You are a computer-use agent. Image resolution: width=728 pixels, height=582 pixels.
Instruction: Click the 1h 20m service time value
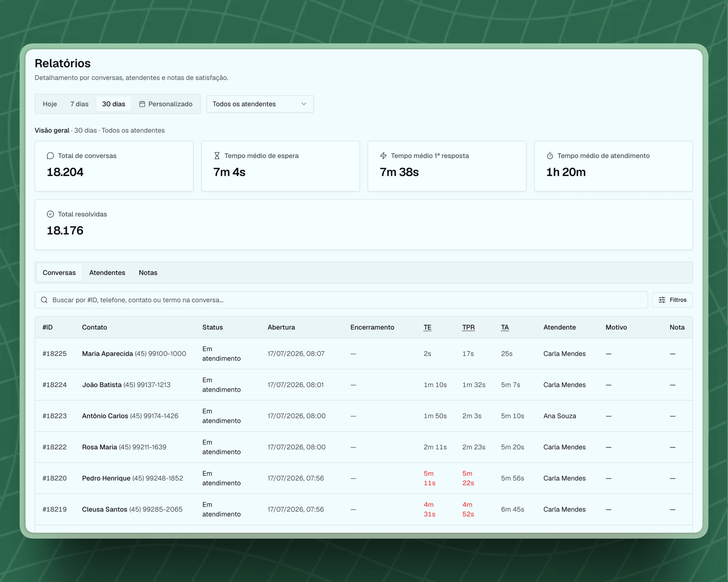pos(566,172)
